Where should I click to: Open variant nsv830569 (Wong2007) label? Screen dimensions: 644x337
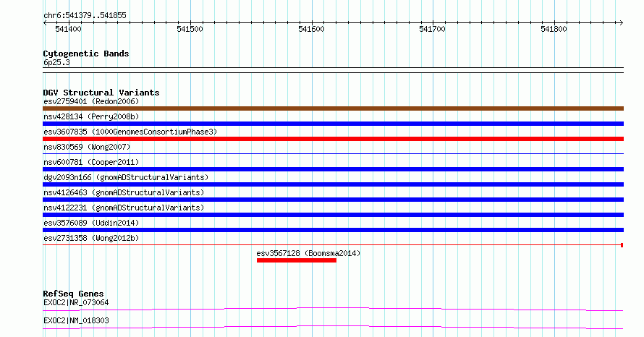(x=87, y=147)
